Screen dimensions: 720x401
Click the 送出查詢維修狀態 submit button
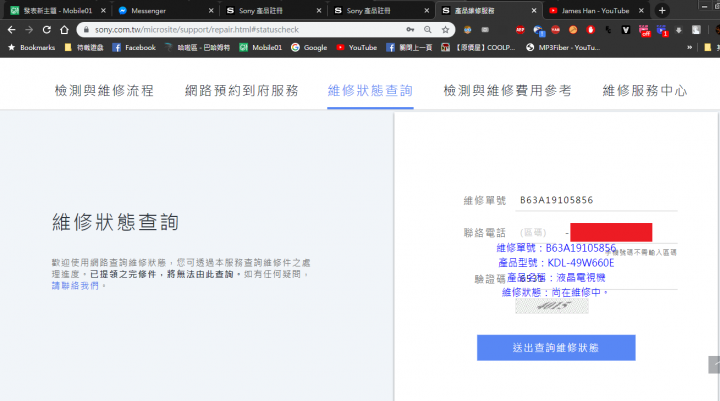556,348
